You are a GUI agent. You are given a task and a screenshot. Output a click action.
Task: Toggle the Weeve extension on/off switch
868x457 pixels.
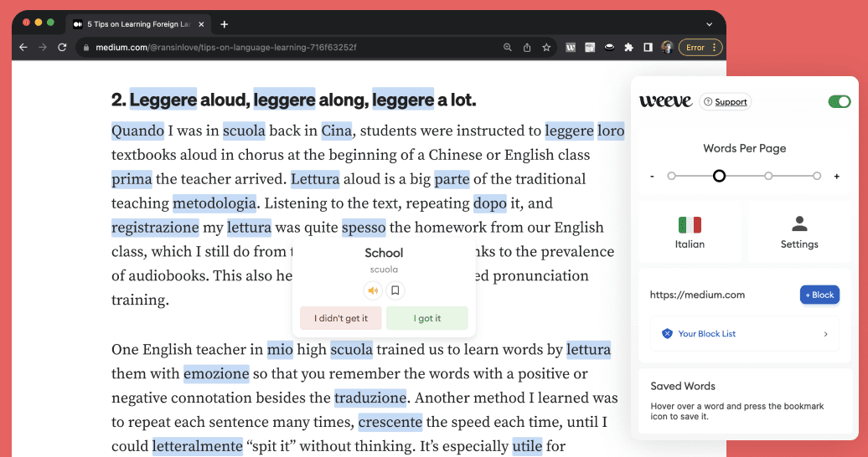(839, 101)
